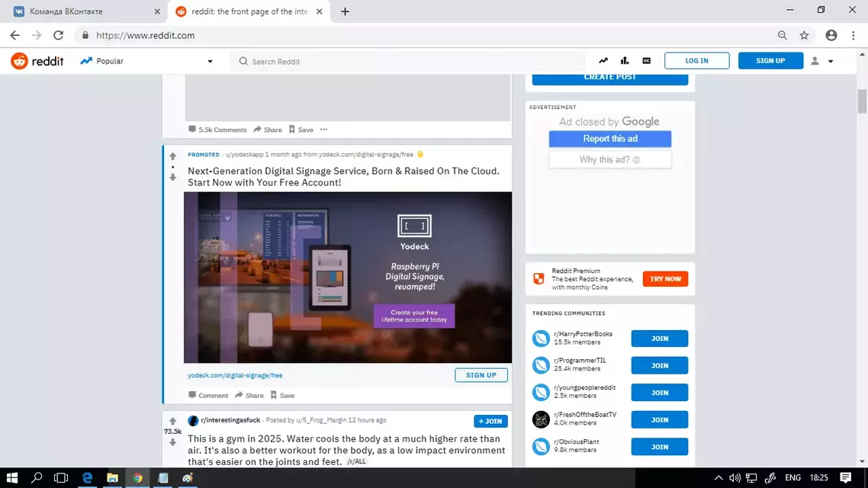Open Task View on the taskbar
Viewport: 868px width, 488px height.
(x=61, y=478)
